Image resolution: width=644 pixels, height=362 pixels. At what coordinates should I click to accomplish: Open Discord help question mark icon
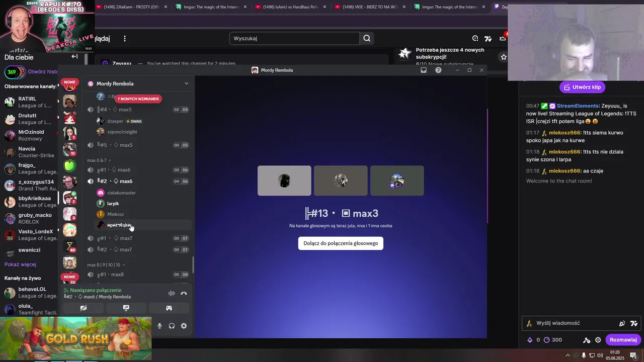click(x=438, y=70)
